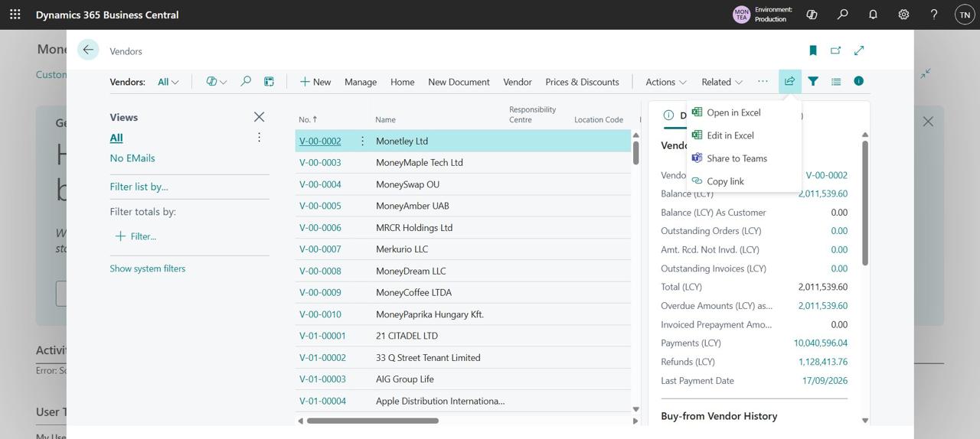Open vendor V-01-00002 link
The image size is (980, 439).
(322, 357)
